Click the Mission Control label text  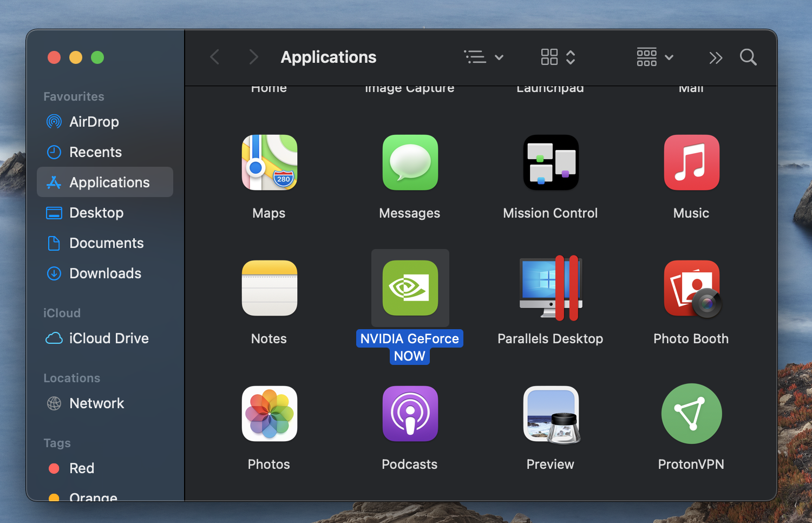551,213
